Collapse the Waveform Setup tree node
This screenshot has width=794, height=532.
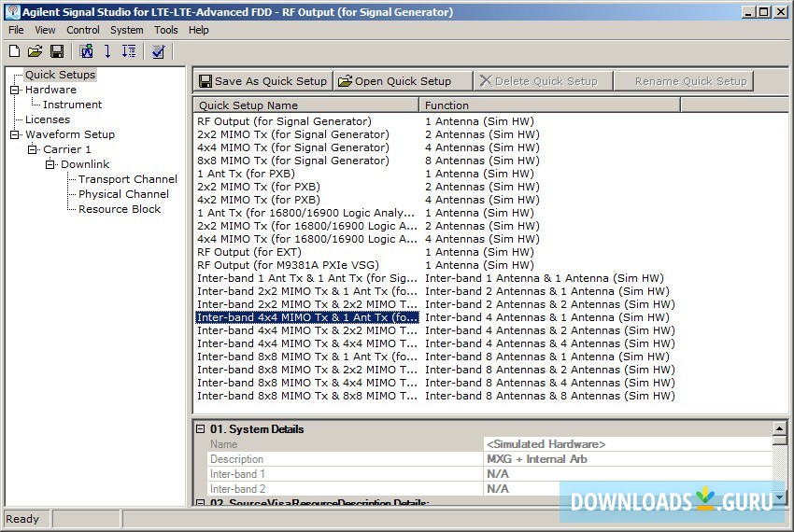point(15,134)
